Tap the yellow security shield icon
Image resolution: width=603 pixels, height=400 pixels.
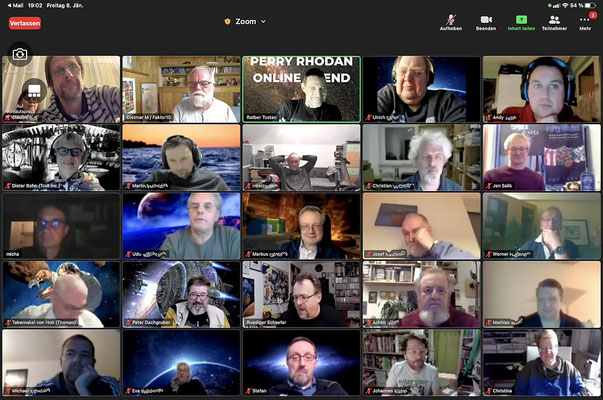point(227,22)
